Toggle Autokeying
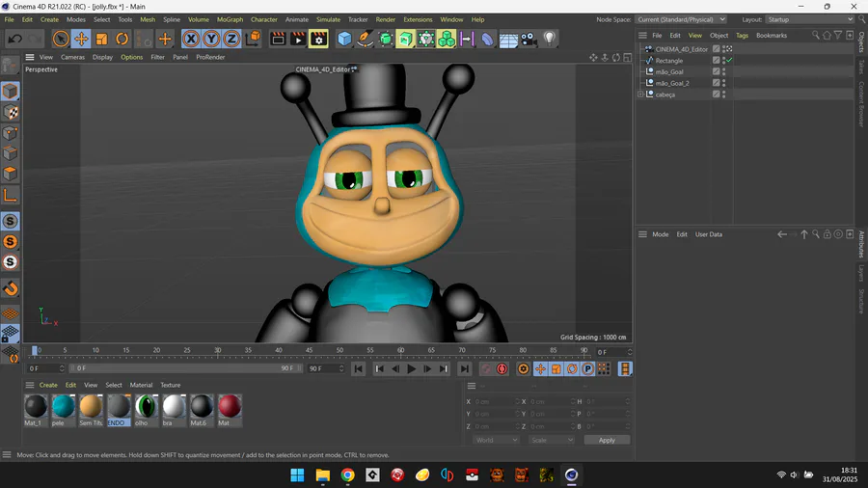 (502, 369)
